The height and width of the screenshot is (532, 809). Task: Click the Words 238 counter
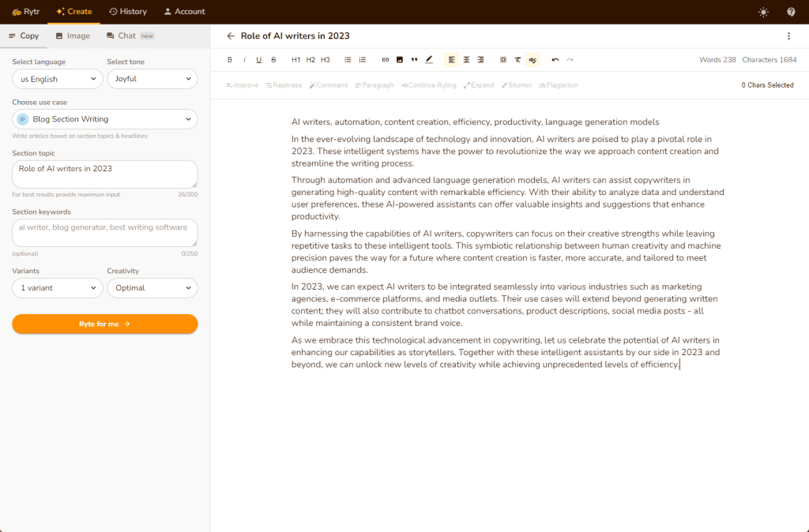click(717, 60)
